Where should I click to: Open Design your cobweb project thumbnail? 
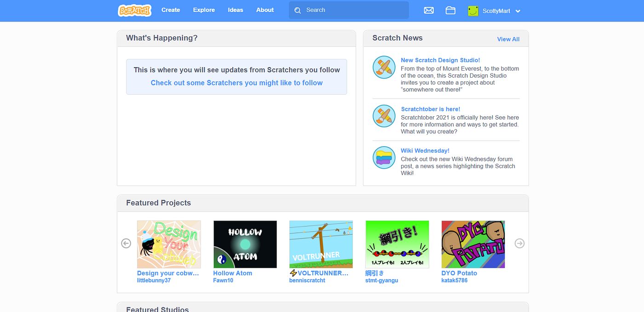(x=169, y=244)
